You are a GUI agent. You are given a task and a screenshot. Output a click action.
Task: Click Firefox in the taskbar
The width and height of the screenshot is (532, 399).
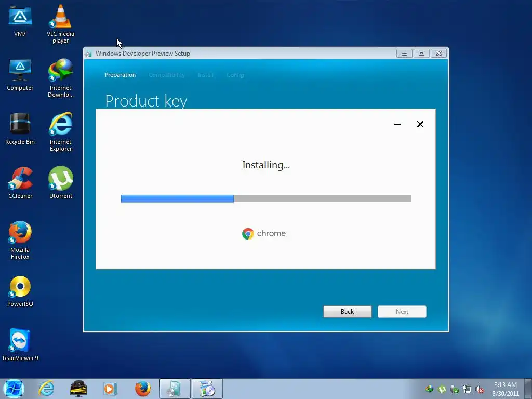pos(142,389)
